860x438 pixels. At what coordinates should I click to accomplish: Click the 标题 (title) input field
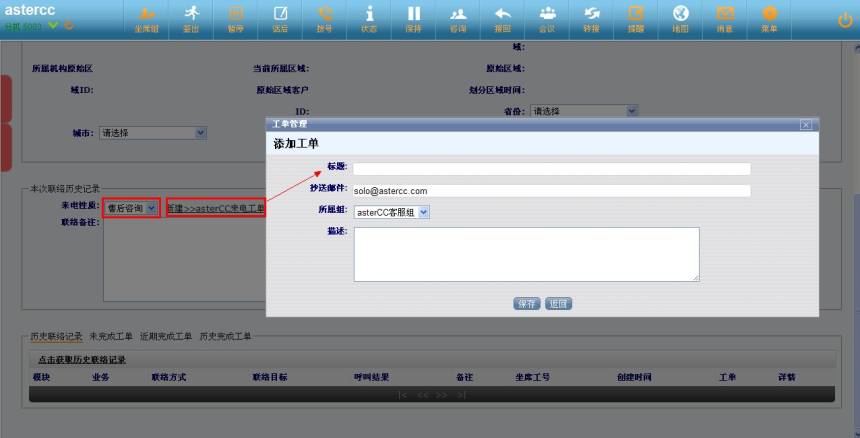(551, 169)
